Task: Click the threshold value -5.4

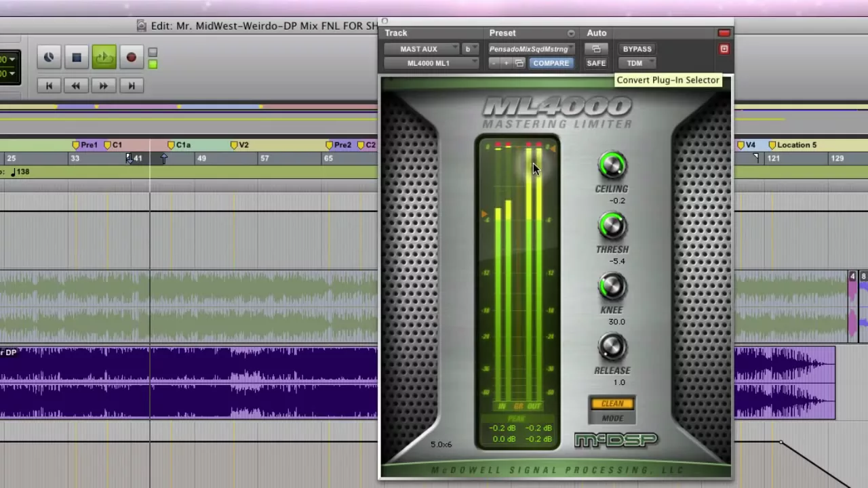Action: 617,261
